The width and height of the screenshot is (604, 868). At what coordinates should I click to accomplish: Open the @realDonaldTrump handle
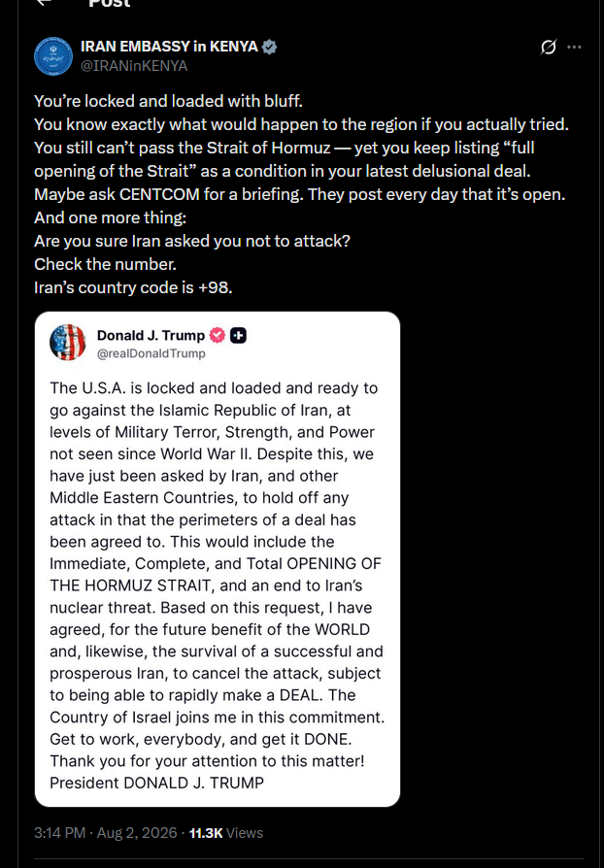click(151, 353)
